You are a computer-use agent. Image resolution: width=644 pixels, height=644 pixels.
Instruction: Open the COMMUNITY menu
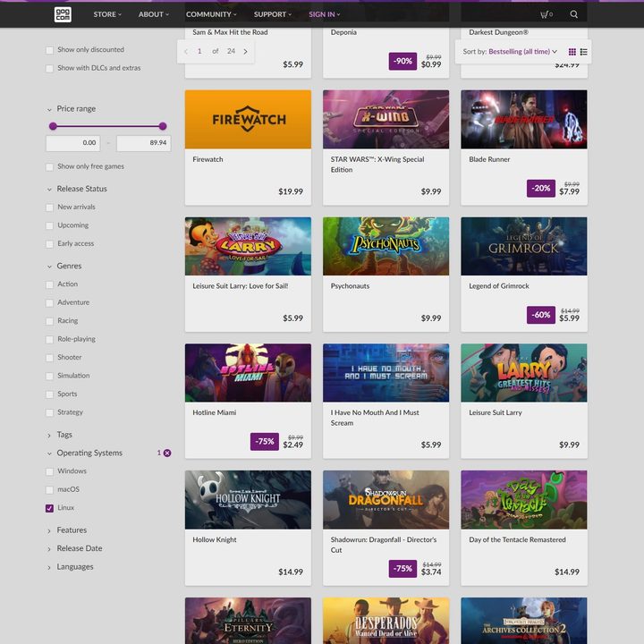tap(211, 14)
